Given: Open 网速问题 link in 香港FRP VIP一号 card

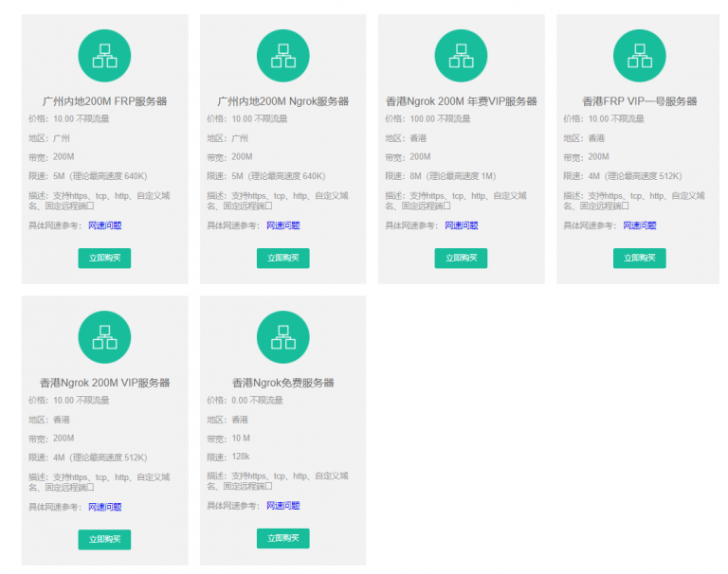Looking at the screenshot, I should (x=640, y=225).
